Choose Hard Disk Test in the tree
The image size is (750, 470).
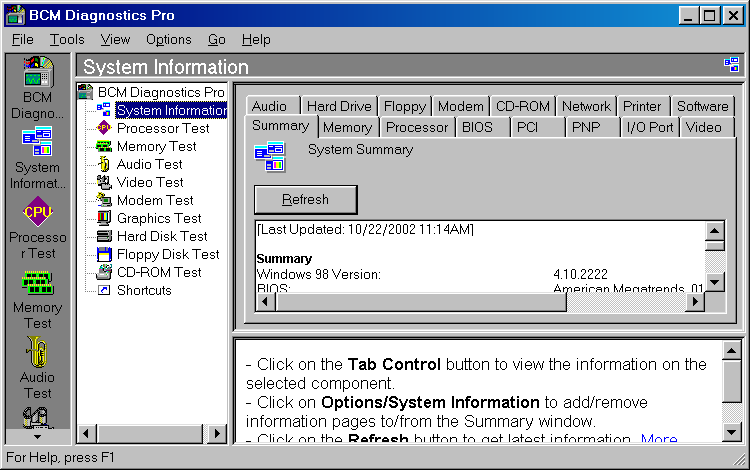pos(162,236)
